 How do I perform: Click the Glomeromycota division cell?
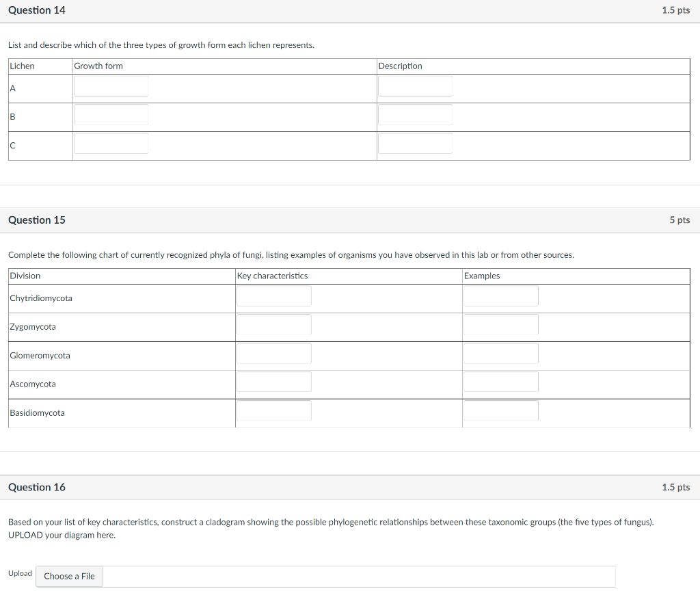coord(122,356)
